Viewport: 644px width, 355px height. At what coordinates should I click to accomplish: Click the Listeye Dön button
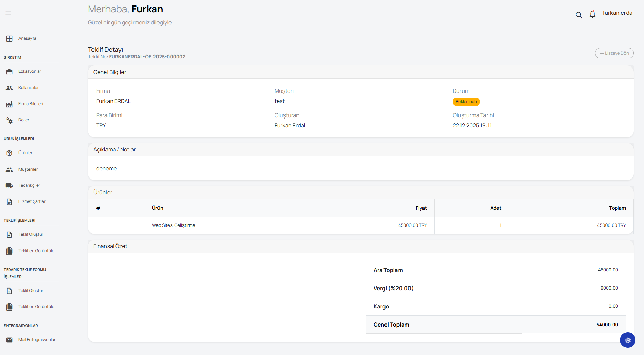pyautogui.click(x=614, y=53)
